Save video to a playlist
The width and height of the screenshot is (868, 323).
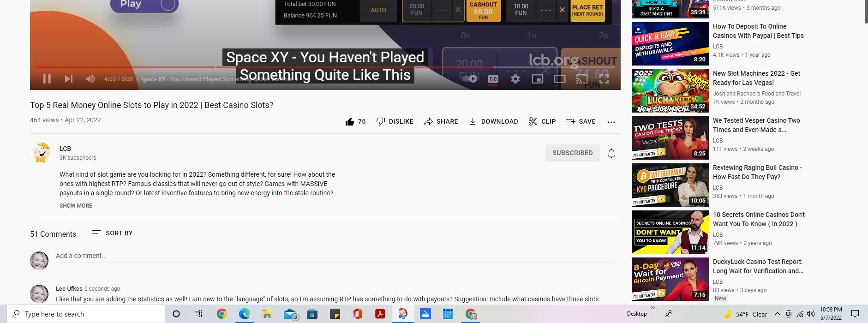581,121
